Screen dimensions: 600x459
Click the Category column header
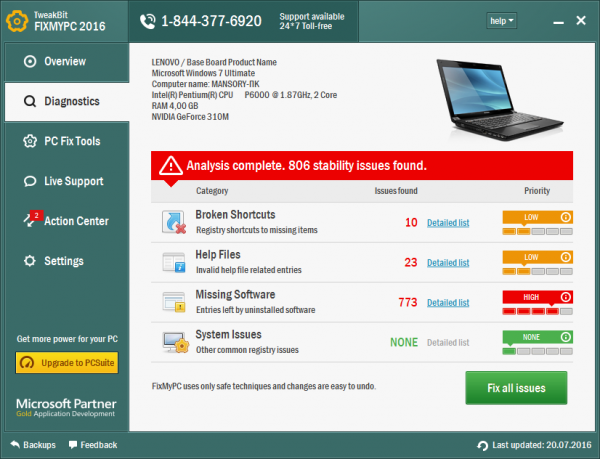212,191
